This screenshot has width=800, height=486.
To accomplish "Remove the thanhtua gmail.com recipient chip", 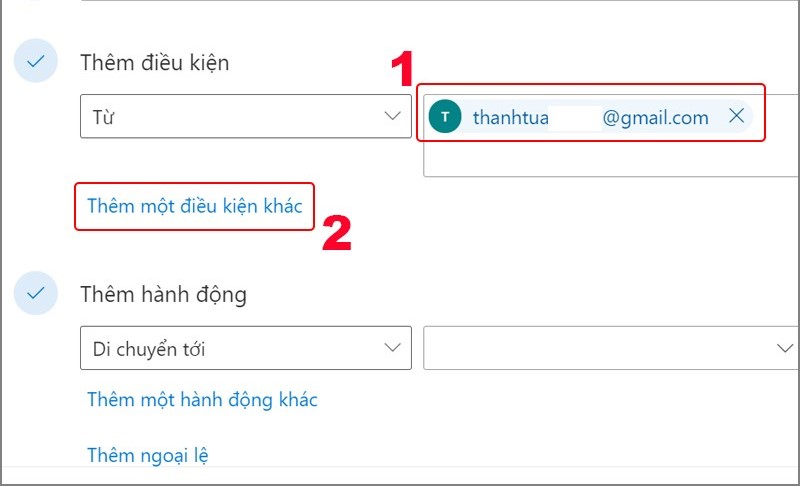I will (737, 117).
